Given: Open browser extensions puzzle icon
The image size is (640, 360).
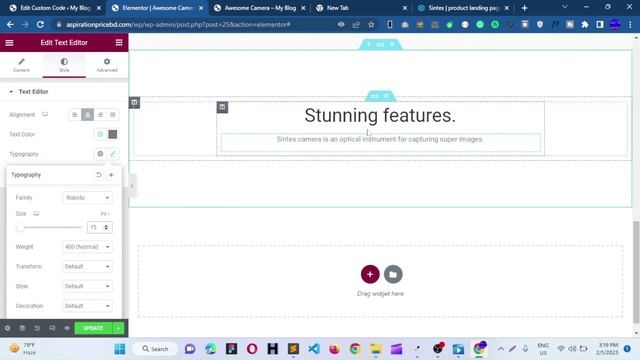Looking at the screenshot, I should [584, 24].
